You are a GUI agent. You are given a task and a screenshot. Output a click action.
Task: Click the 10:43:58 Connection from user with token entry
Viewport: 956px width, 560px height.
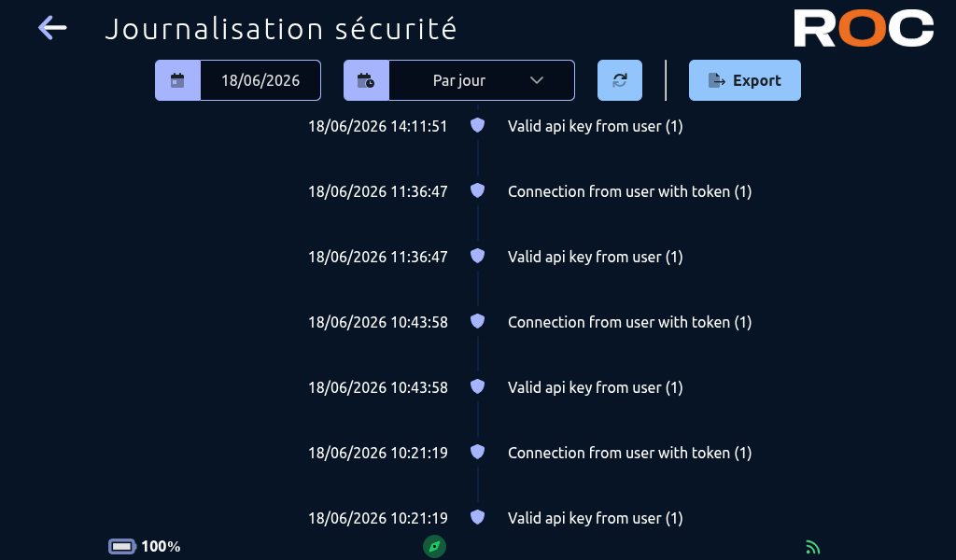point(629,322)
